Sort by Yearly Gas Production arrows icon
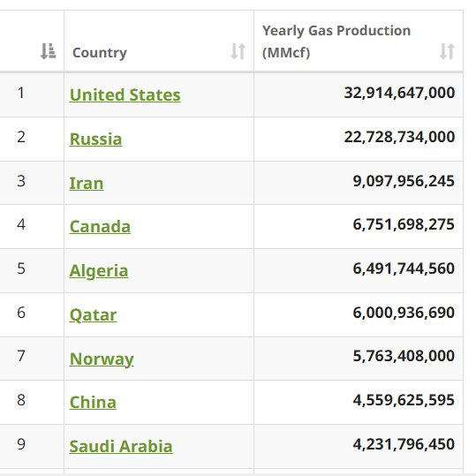Image resolution: width=476 pixels, height=476 pixels. coord(447,51)
